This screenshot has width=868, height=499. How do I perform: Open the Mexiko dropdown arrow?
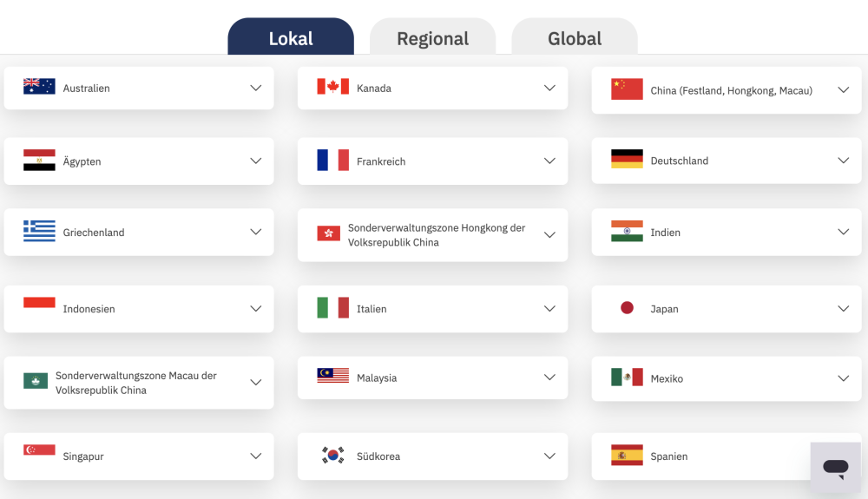843,378
